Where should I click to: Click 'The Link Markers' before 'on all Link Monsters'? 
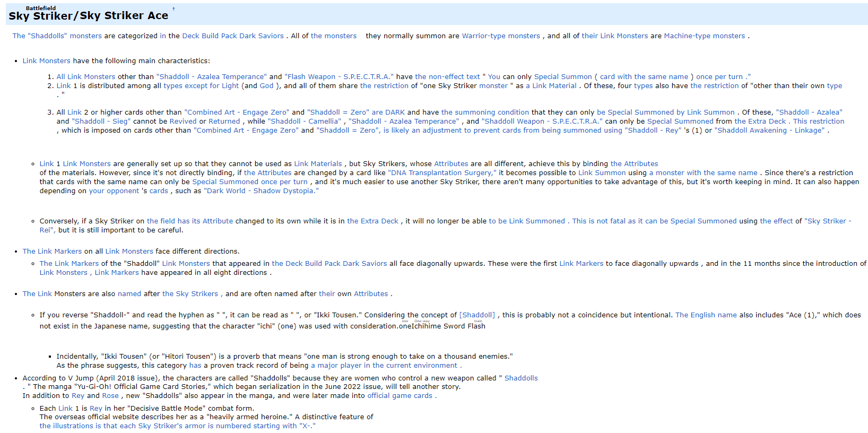52,252
